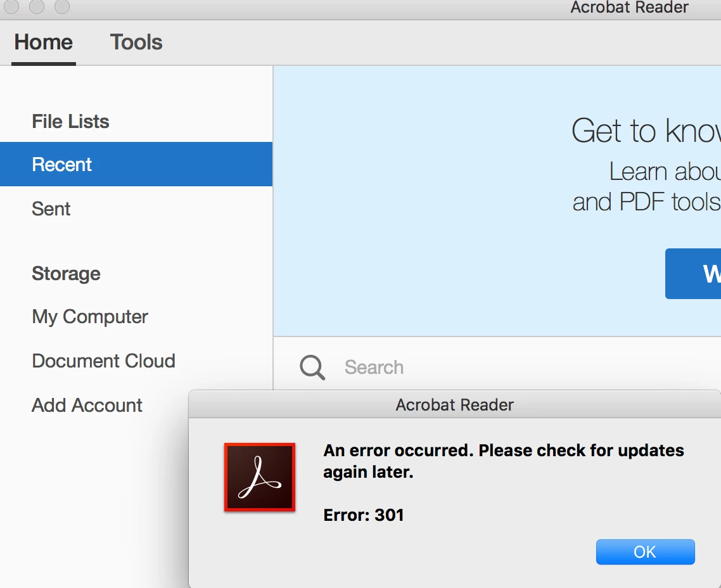The width and height of the screenshot is (721, 588).
Task: Click the blue button in the welcome banner
Action: pos(693,274)
